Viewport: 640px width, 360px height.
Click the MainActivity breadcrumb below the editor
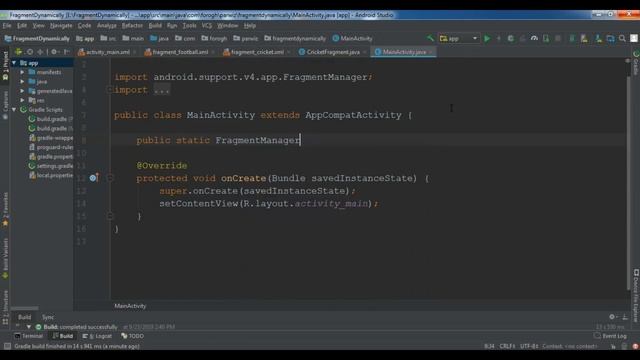pos(130,306)
